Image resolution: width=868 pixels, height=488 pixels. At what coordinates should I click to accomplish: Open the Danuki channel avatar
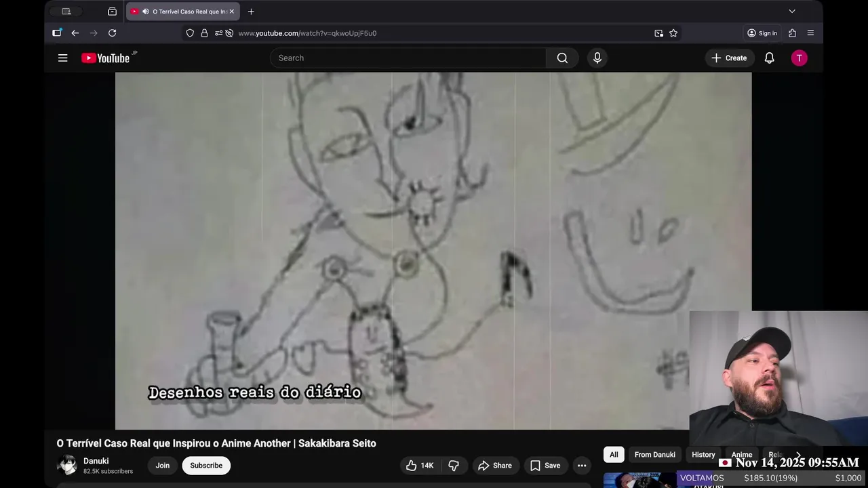(67, 465)
